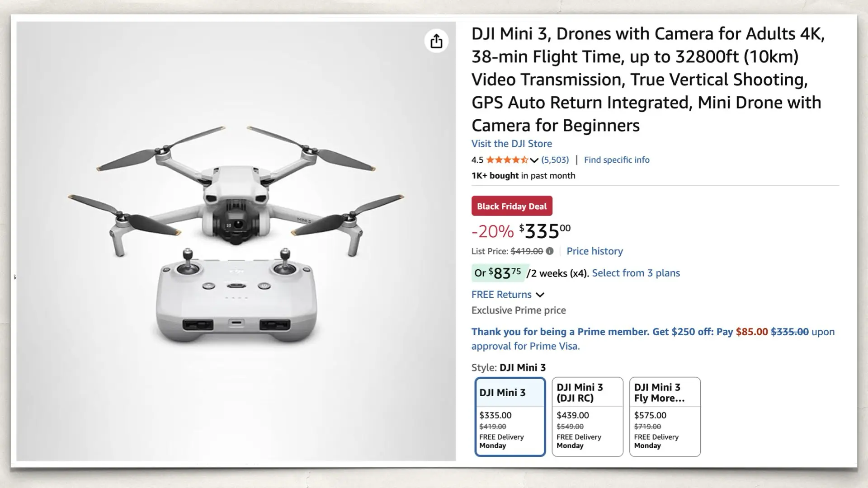This screenshot has width=868, height=488.
Task: Click the Black Friday Deal badge
Action: pos(511,206)
